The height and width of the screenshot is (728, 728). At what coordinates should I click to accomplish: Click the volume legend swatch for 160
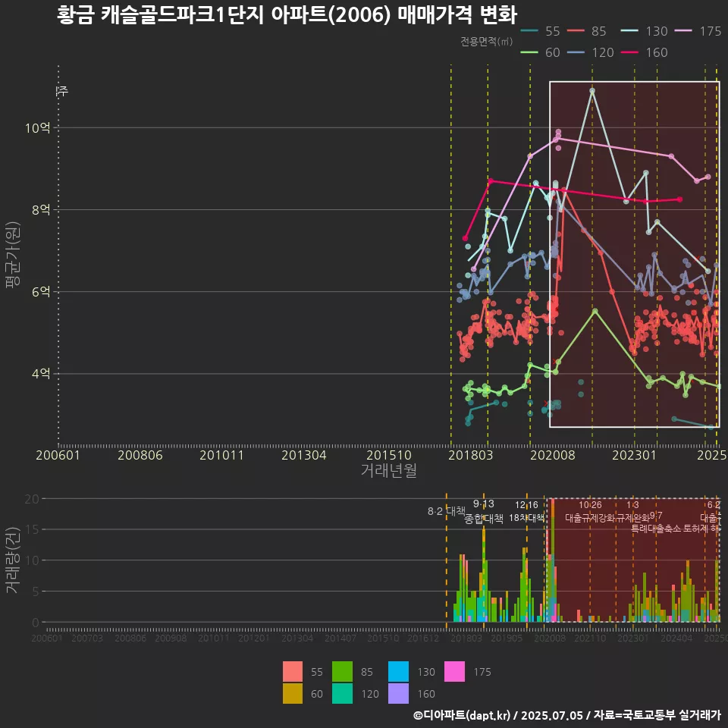tap(398, 693)
